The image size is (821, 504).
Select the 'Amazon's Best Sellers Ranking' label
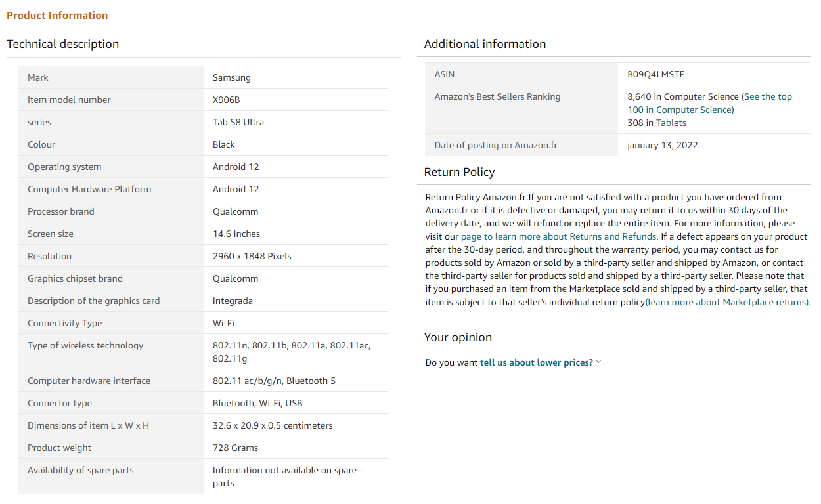497,96
